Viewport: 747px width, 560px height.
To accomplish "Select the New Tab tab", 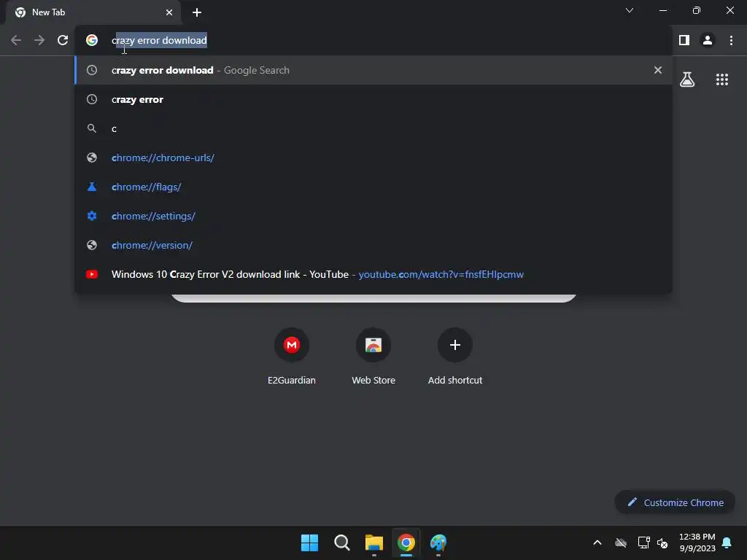I will [x=93, y=12].
